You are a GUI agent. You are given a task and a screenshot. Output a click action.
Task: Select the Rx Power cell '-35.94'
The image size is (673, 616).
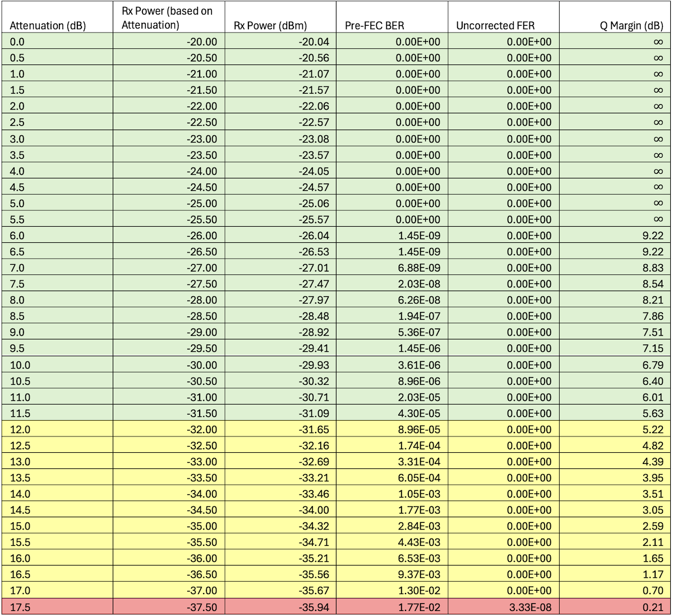[x=280, y=608]
